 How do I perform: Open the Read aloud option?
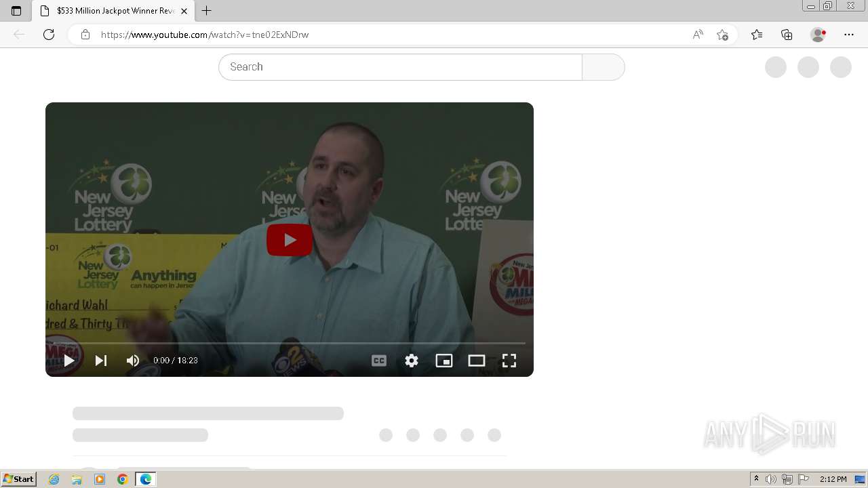698,35
